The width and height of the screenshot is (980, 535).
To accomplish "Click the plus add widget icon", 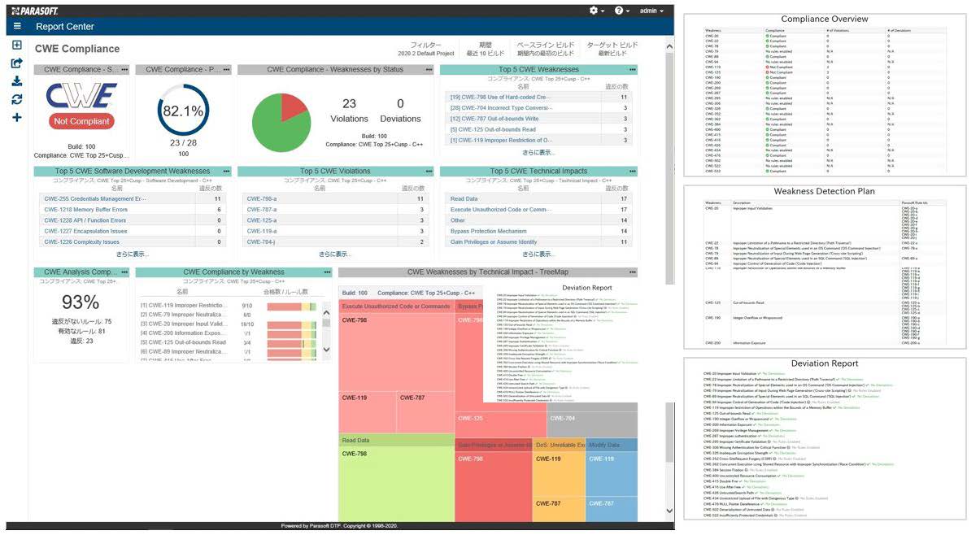I will point(17,118).
